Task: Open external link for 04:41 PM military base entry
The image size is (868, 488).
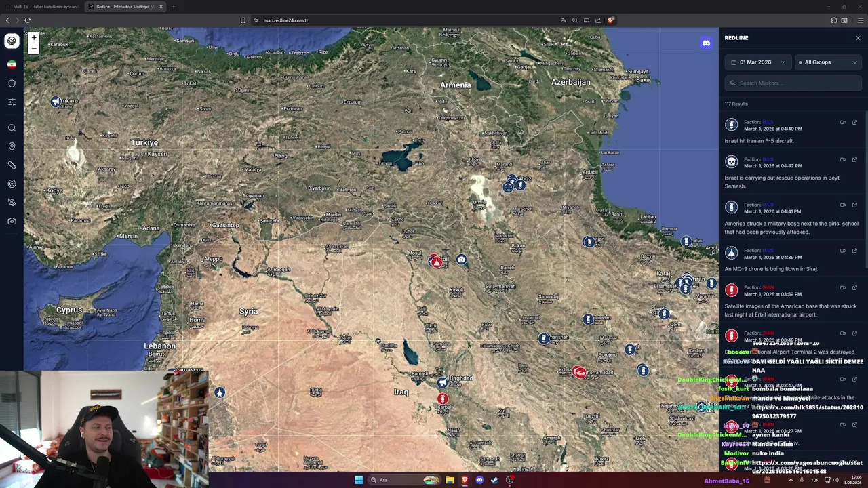Action: coord(854,205)
